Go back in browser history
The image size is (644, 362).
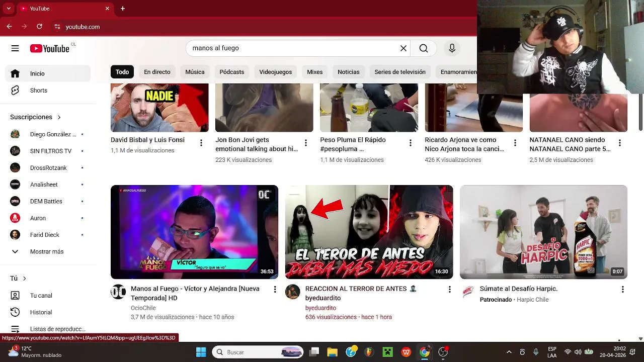click(x=10, y=27)
